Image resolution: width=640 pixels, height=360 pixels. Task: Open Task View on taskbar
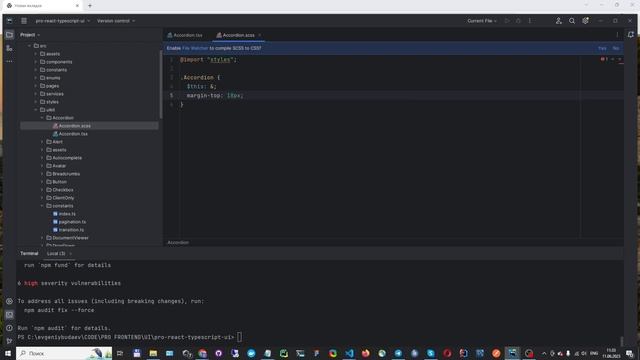click(120, 353)
